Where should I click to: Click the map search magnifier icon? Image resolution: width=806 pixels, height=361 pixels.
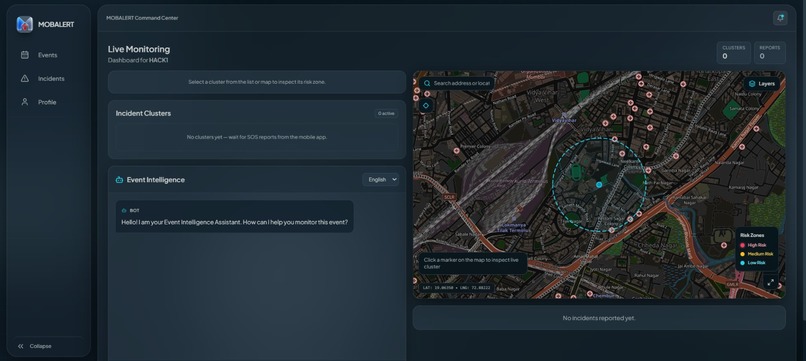pyautogui.click(x=427, y=83)
